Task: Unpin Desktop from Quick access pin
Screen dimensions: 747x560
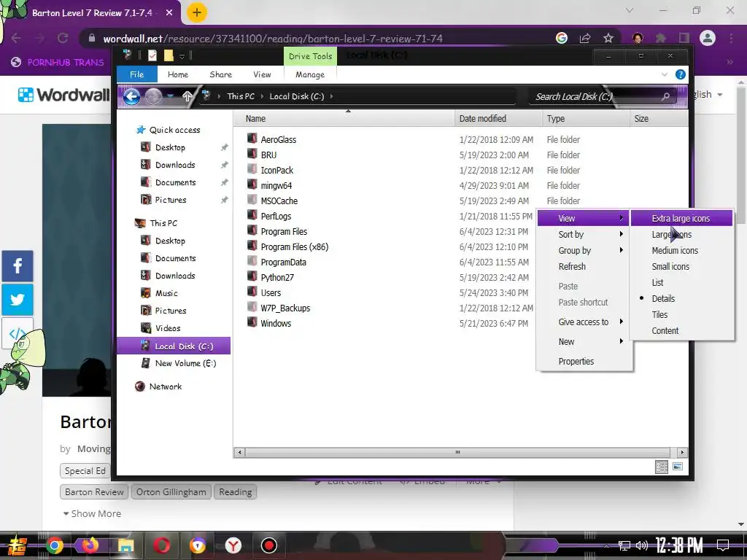Action: (225, 147)
